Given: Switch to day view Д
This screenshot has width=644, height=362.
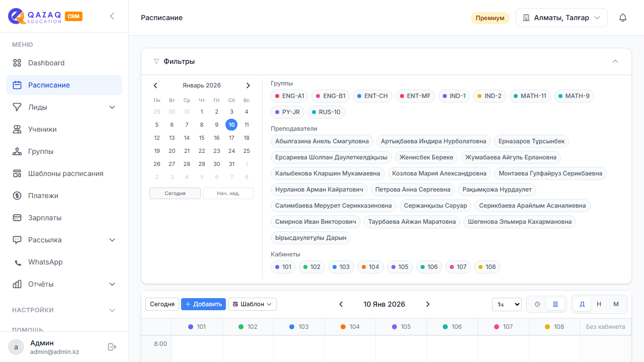Looking at the screenshot, I should (582, 304).
